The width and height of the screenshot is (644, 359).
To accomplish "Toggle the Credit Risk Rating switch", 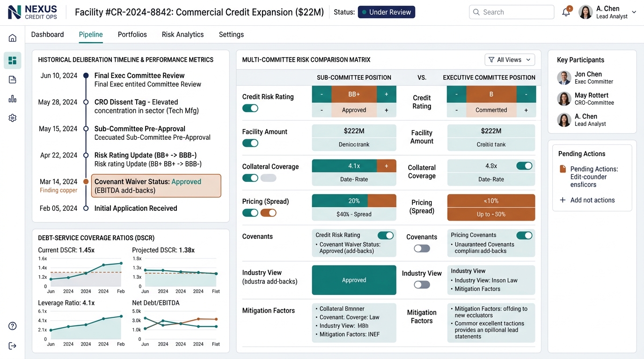I will (x=250, y=108).
